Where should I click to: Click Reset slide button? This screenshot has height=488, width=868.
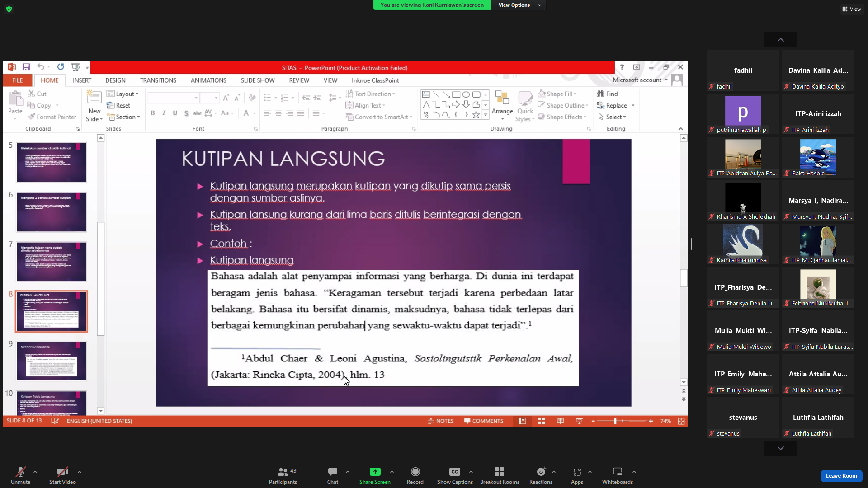click(x=118, y=105)
